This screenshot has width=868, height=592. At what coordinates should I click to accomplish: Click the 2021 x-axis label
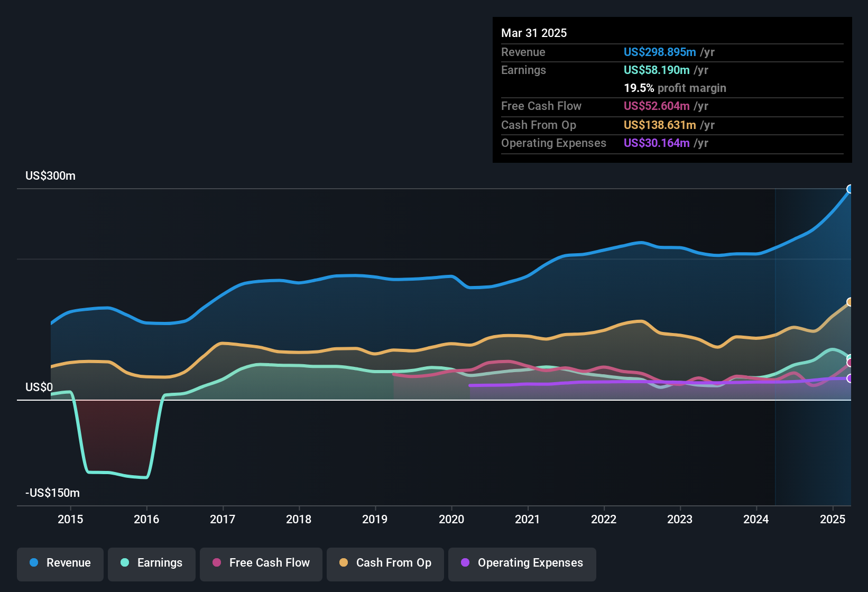click(x=528, y=519)
